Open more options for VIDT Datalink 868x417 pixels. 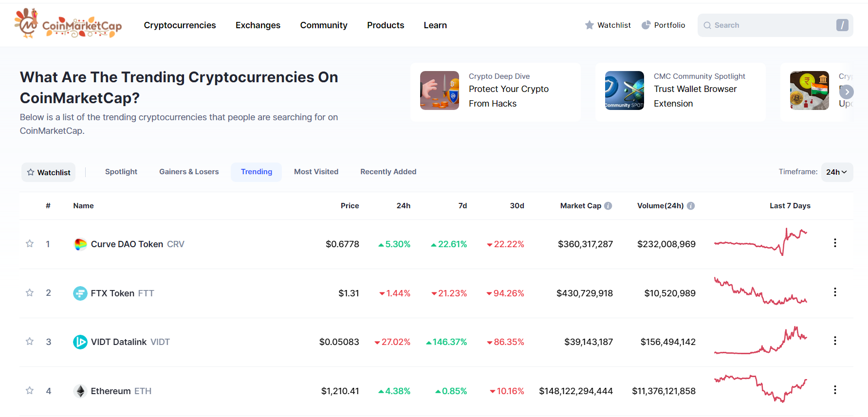tap(835, 341)
